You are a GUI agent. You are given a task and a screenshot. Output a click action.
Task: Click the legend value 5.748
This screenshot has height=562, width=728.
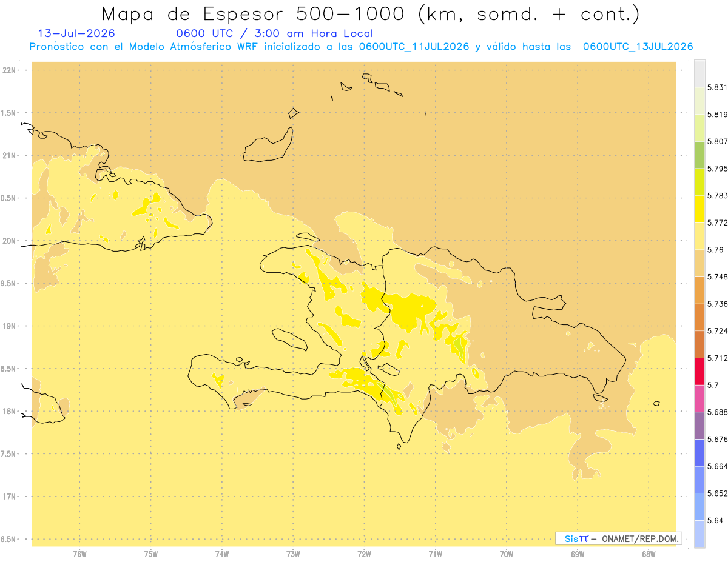coord(717,277)
